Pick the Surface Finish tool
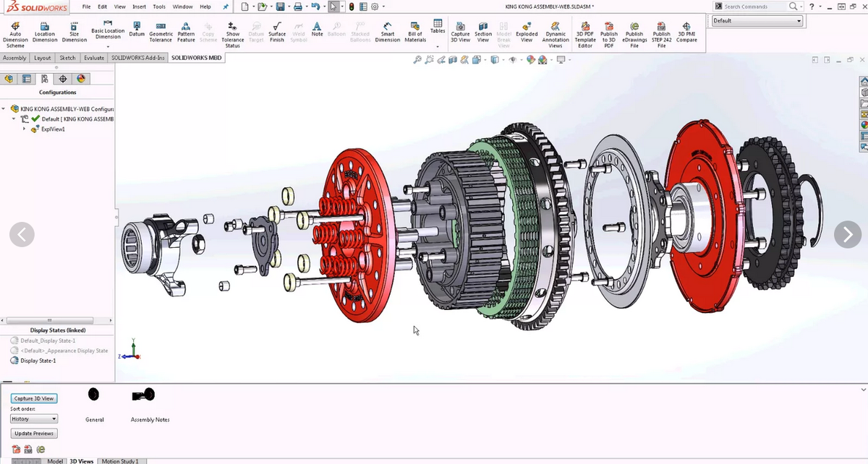The image size is (868, 464). pos(277,32)
